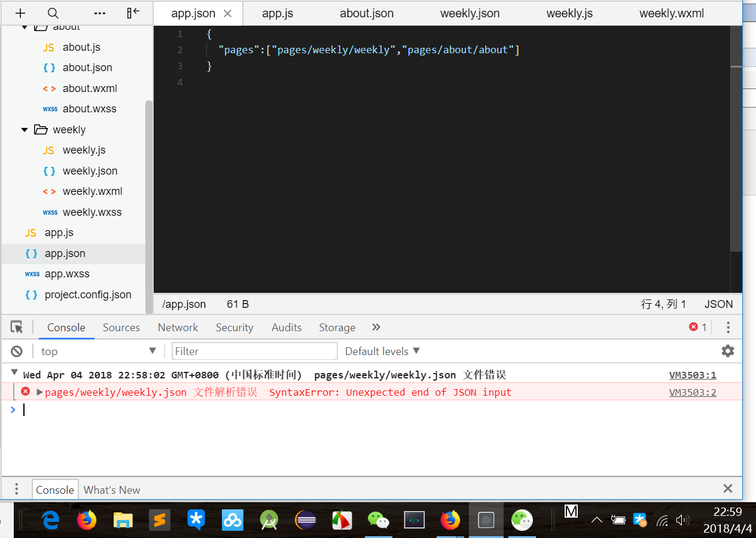756x538 pixels.
Task: Collapse the file tree sidebar panel
Action: click(133, 13)
